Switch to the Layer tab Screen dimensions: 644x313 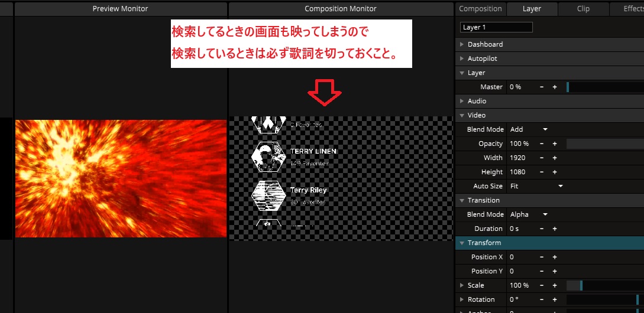pyautogui.click(x=532, y=9)
